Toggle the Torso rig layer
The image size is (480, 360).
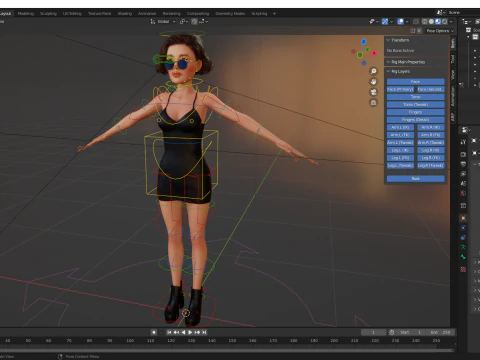[x=415, y=97]
